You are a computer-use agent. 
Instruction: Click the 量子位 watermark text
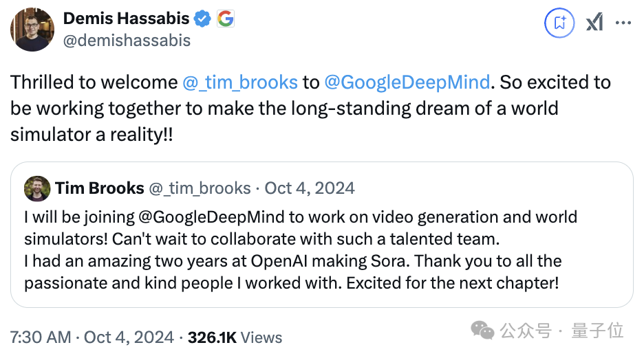[x=597, y=331]
